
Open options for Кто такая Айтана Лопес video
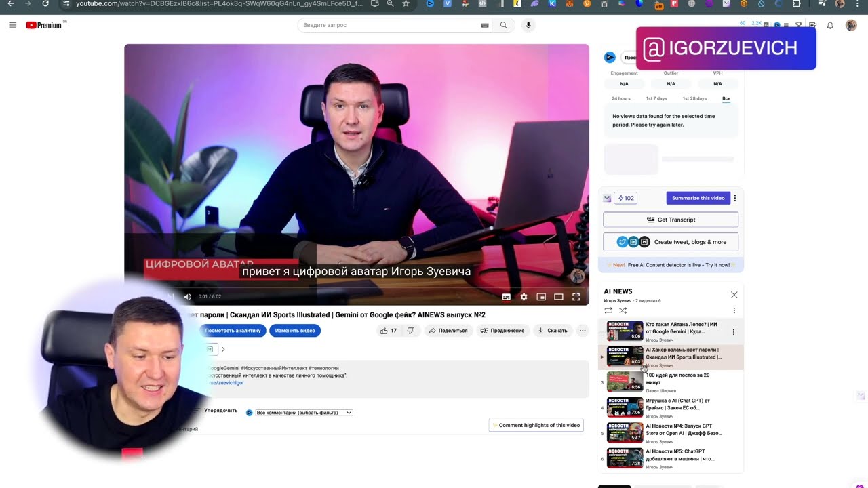coord(733,332)
